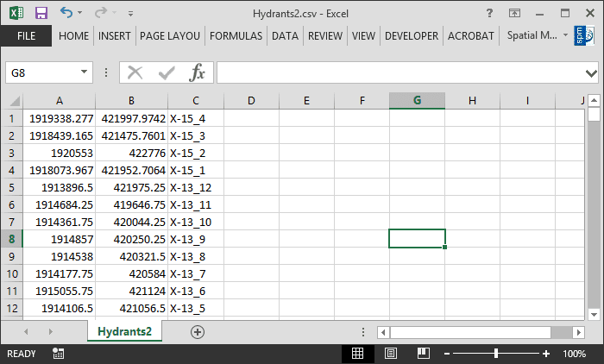Viewport: 604px width, 364px height.
Task: Open the Name Box dropdown
Action: [85, 72]
